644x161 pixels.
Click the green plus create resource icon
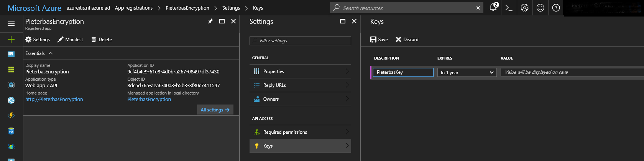(x=11, y=39)
